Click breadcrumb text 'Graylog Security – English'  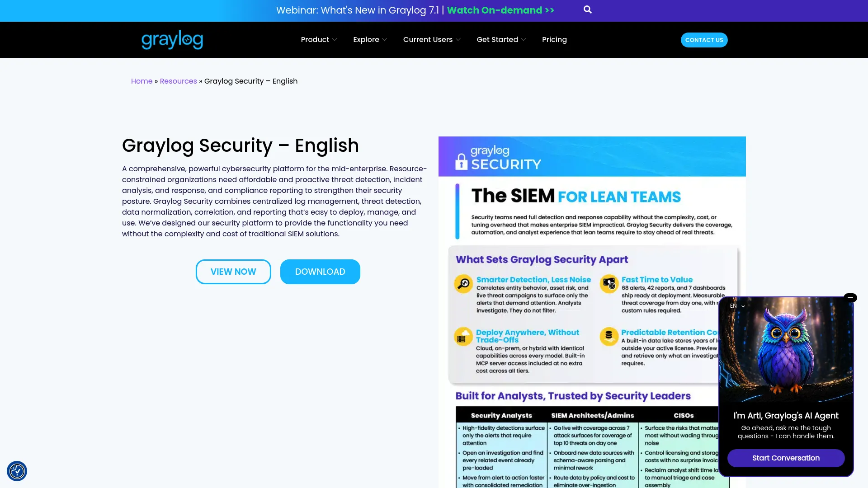tap(251, 81)
